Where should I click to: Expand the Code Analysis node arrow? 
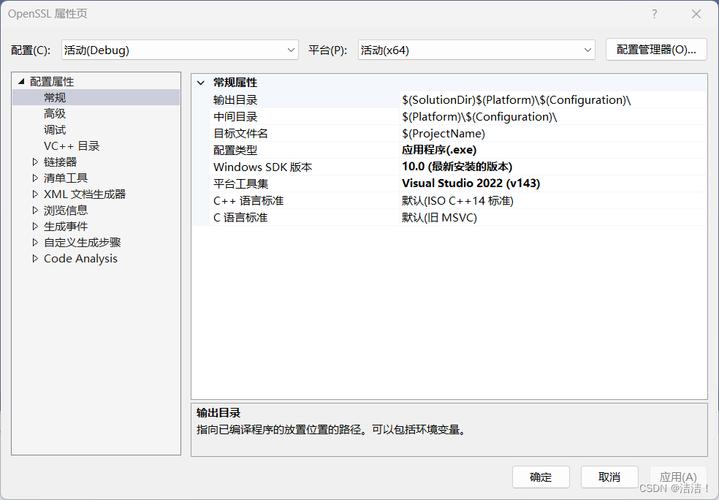[35, 258]
